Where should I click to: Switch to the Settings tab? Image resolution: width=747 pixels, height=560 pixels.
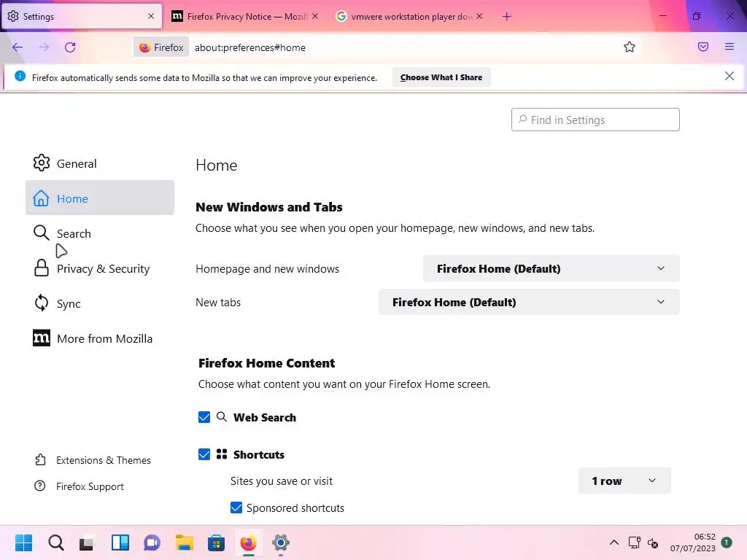81,16
